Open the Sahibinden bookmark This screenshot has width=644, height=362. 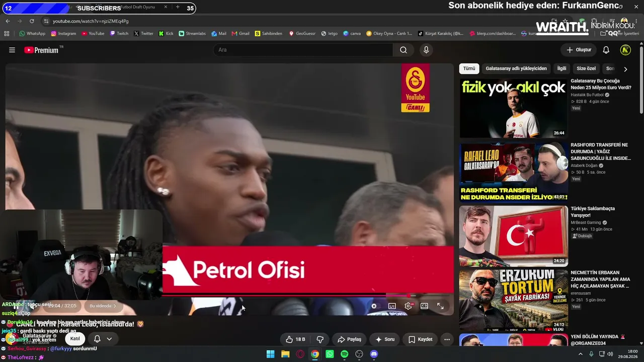click(269, 34)
